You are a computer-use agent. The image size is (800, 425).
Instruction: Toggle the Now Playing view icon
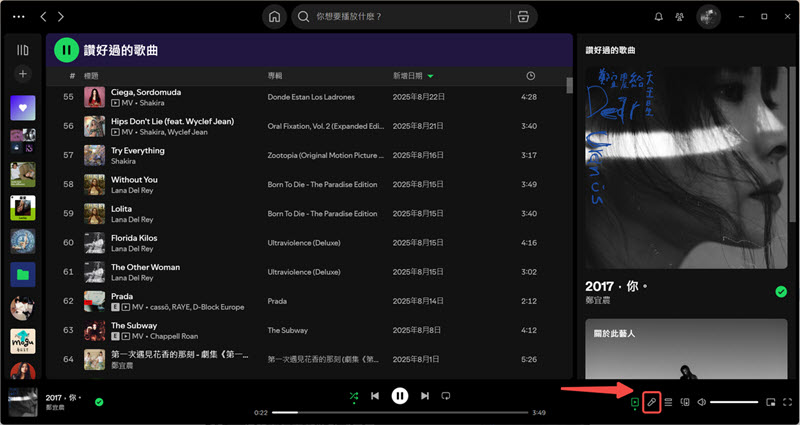click(635, 402)
